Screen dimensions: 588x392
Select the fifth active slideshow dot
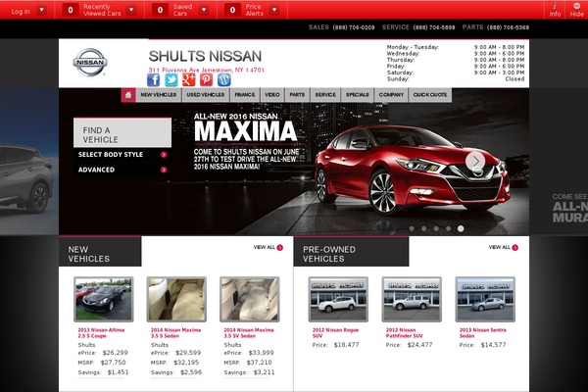point(461,228)
